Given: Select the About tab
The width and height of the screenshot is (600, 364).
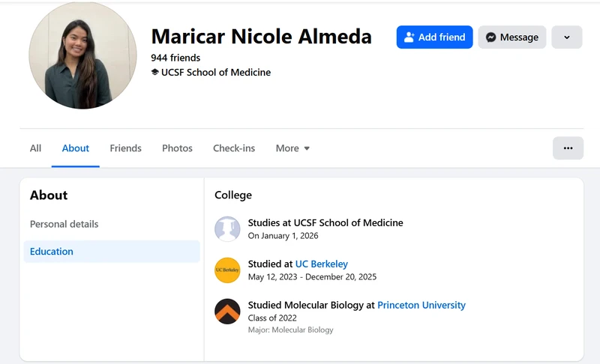Looking at the screenshot, I should tap(76, 148).
